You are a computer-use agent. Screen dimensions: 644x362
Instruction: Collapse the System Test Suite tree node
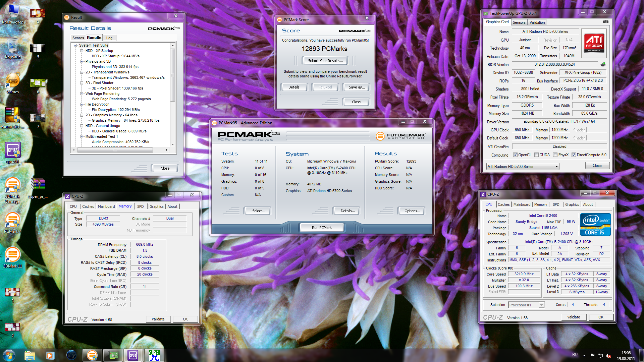[75, 45]
